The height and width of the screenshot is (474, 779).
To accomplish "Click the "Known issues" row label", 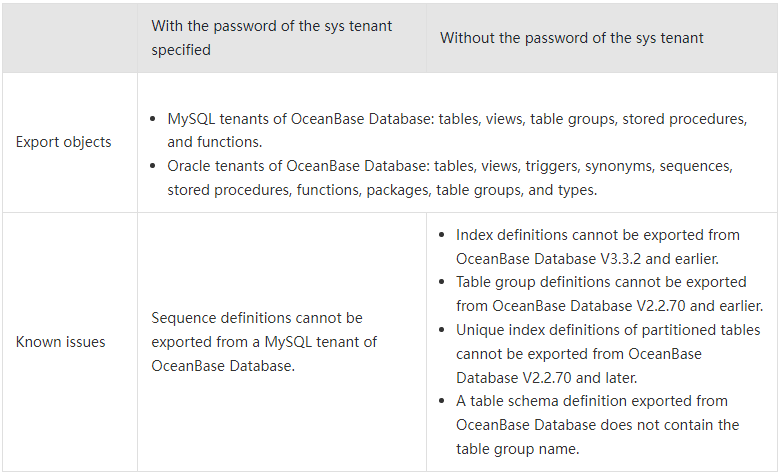I will pyautogui.click(x=61, y=342).
